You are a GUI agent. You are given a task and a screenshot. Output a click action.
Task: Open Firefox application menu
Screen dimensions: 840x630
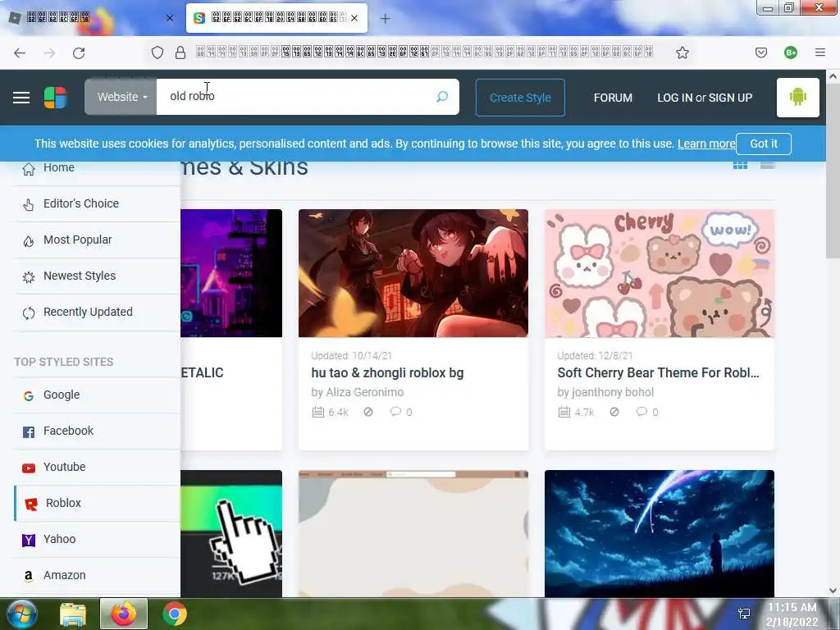click(x=819, y=52)
